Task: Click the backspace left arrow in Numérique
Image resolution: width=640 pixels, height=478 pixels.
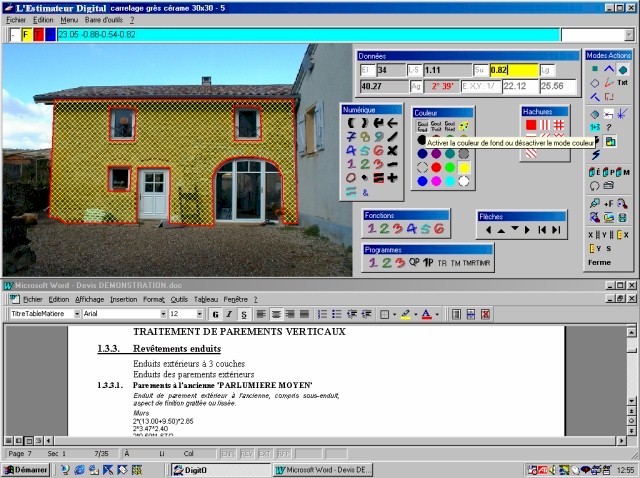Action: (x=392, y=122)
